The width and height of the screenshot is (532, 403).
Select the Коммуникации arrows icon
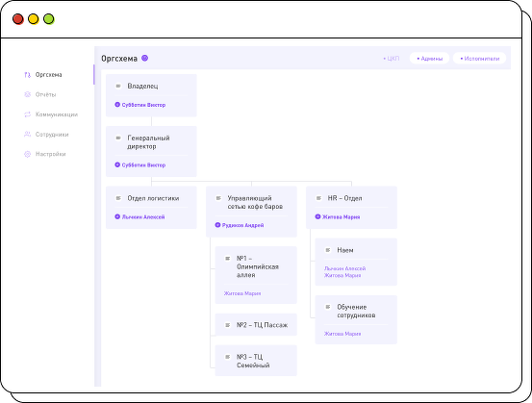coord(28,114)
